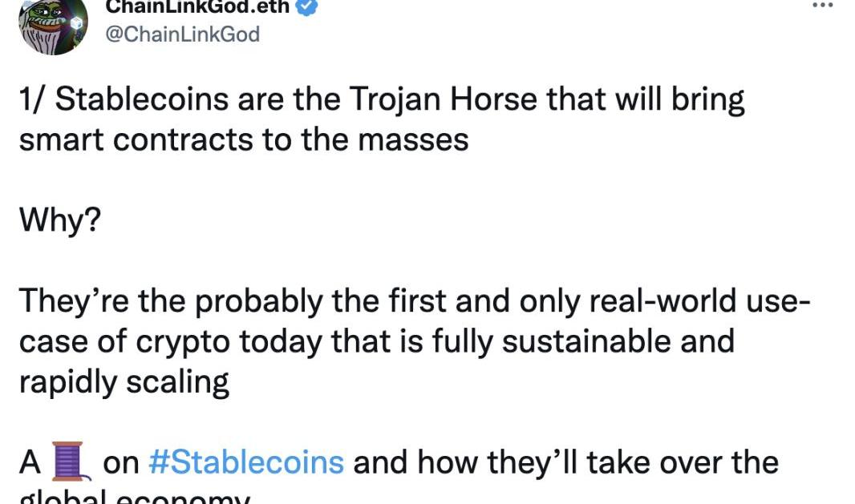Click the thread spool emoji

[68, 463]
